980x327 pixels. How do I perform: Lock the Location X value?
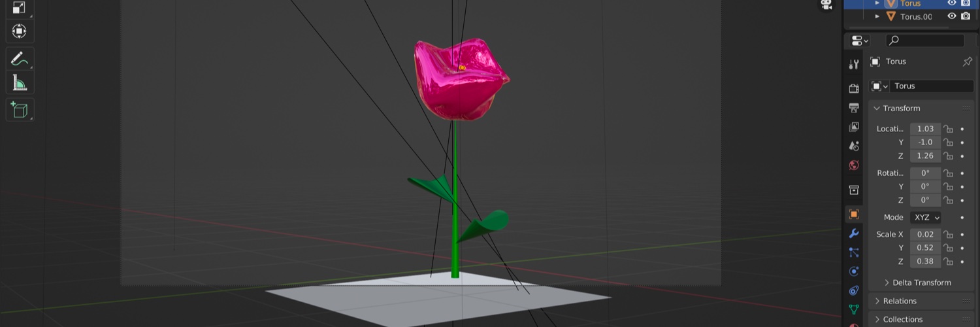click(x=948, y=129)
